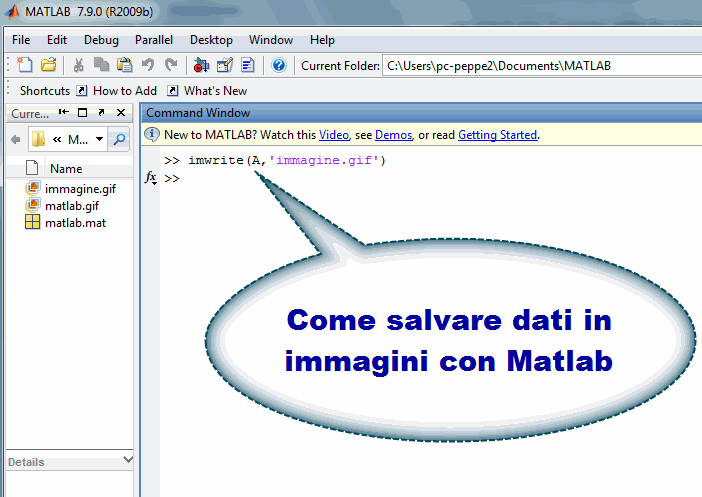Minimize the Current Folder panel
Screen dimensions: 702x497
click(64, 112)
